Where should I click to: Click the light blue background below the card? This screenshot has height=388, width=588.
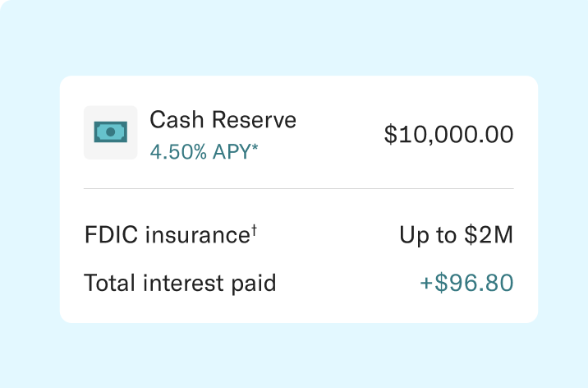294,353
